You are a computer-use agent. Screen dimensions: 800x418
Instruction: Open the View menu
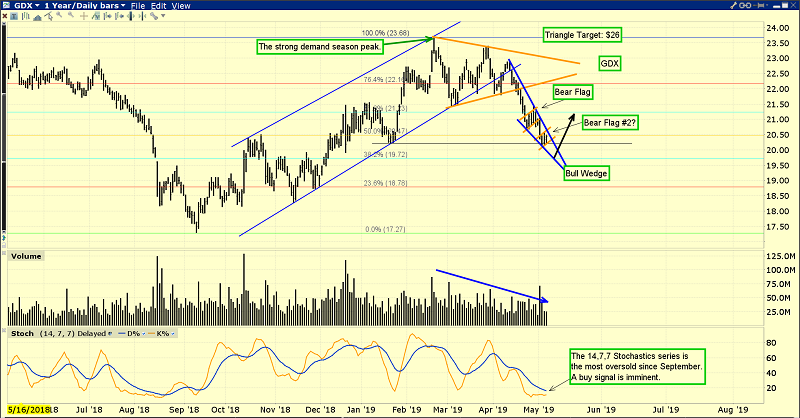(x=181, y=6)
